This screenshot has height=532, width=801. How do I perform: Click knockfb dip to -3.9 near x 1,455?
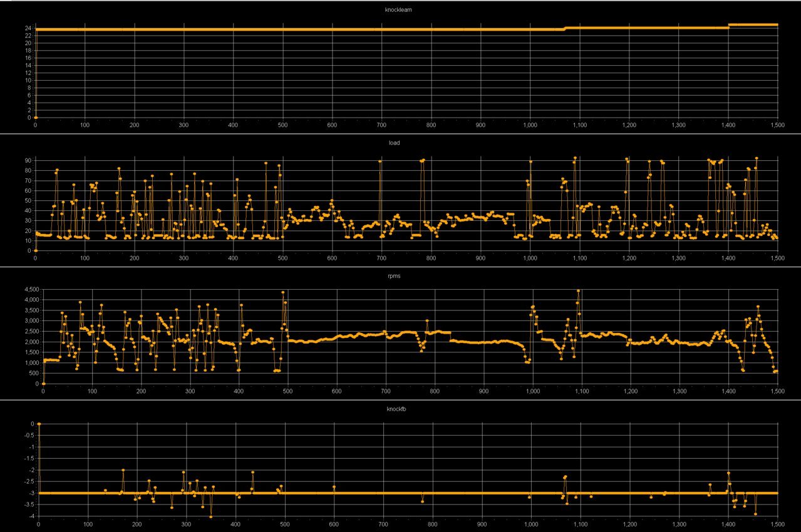click(x=756, y=514)
